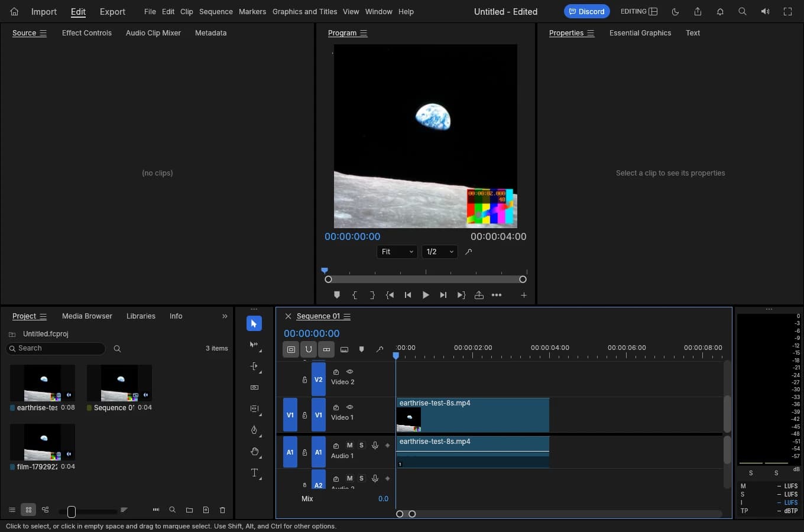Solo the Audio 1 track
This screenshot has height=532, width=804.
[361, 445]
